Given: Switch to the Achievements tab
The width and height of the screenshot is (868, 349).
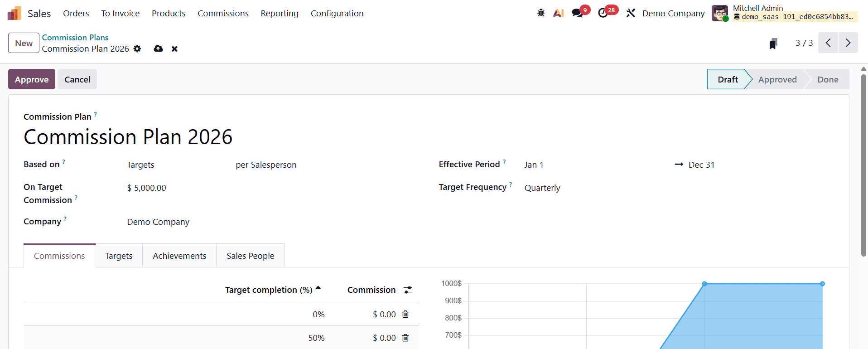Looking at the screenshot, I should (x=179, y=256).
